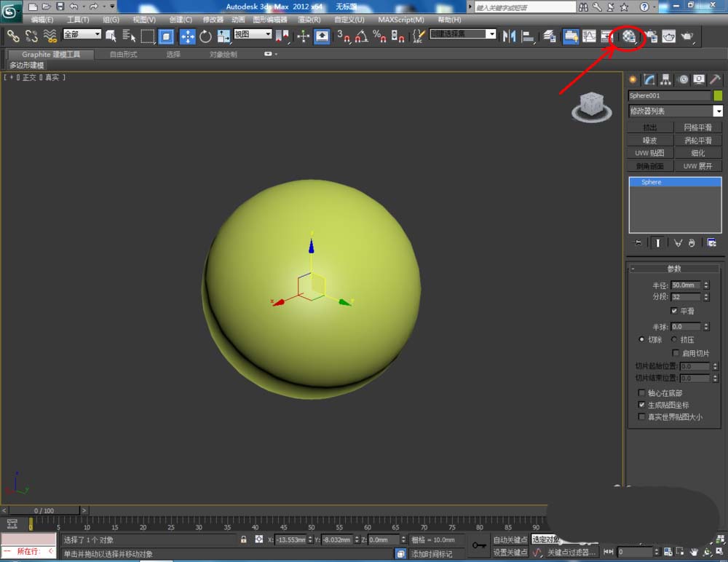Viewport: 728px width, 562px height.
Task: Open the 3ds Max application button menu
Action: [x=10, y=11]
